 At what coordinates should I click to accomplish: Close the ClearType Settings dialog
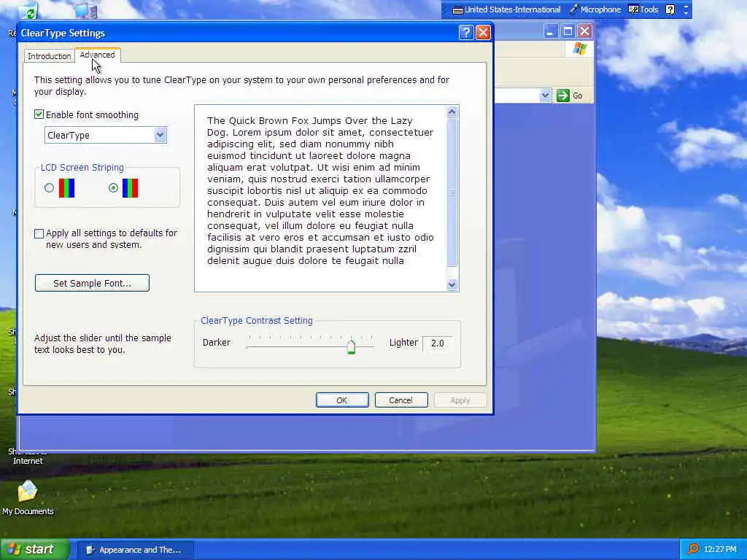click(x=483, y=32)
